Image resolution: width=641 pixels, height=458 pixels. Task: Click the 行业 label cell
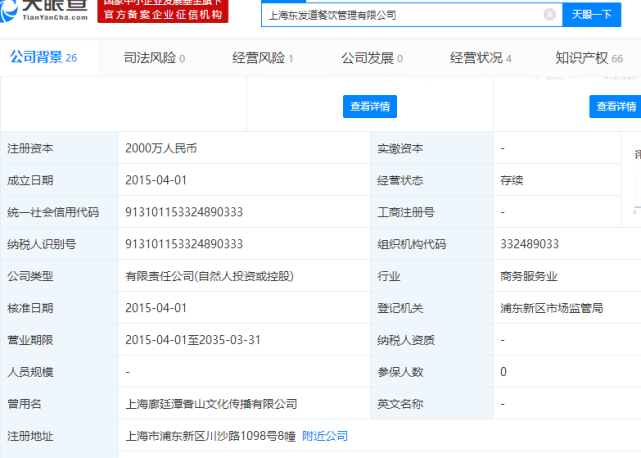[x=432, y=276]
